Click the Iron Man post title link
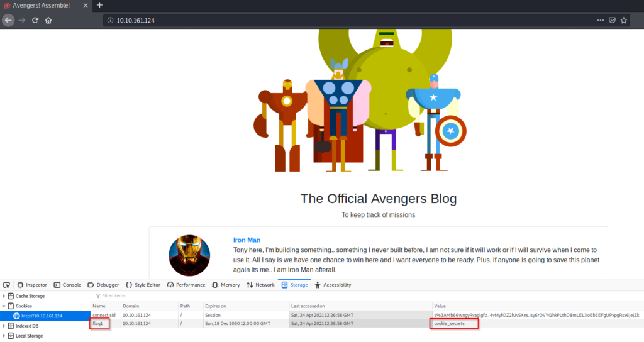644x342 pixels. pyautogui.click(x=247, y=240)
